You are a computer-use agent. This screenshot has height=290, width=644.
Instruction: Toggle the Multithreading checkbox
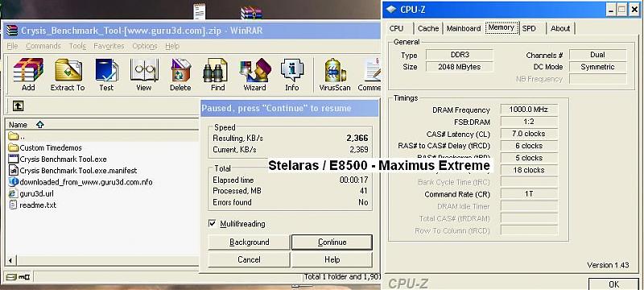212,223
